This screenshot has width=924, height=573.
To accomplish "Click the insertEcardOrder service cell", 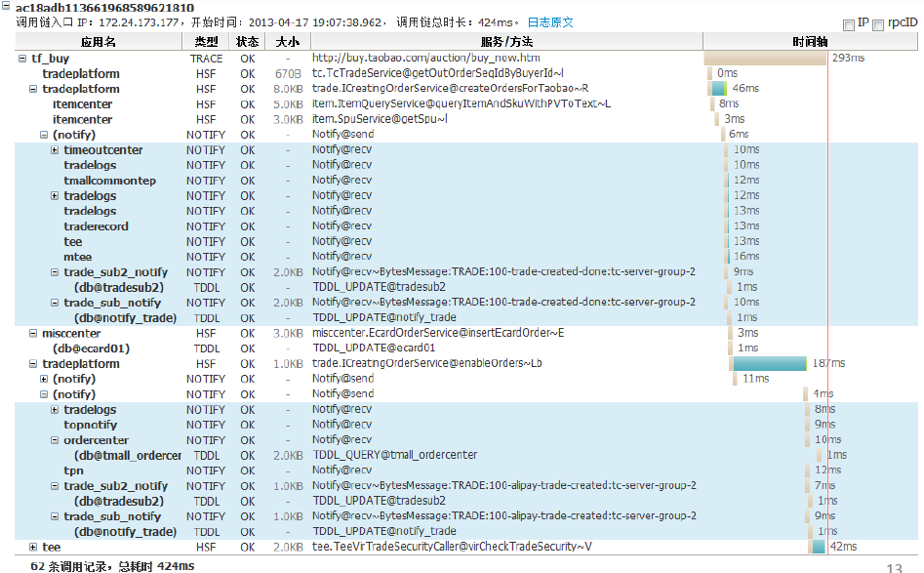I will tap(438, 333).
